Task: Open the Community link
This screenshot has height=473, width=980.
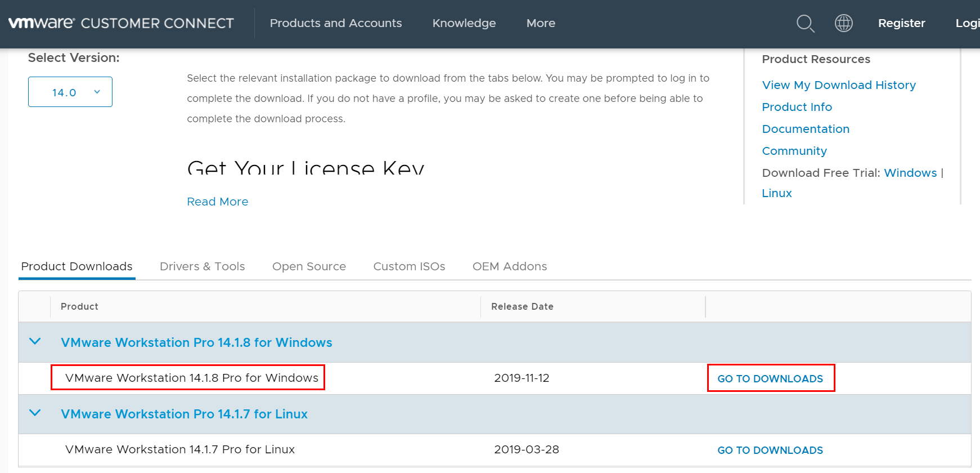Action: click(794, 151)
